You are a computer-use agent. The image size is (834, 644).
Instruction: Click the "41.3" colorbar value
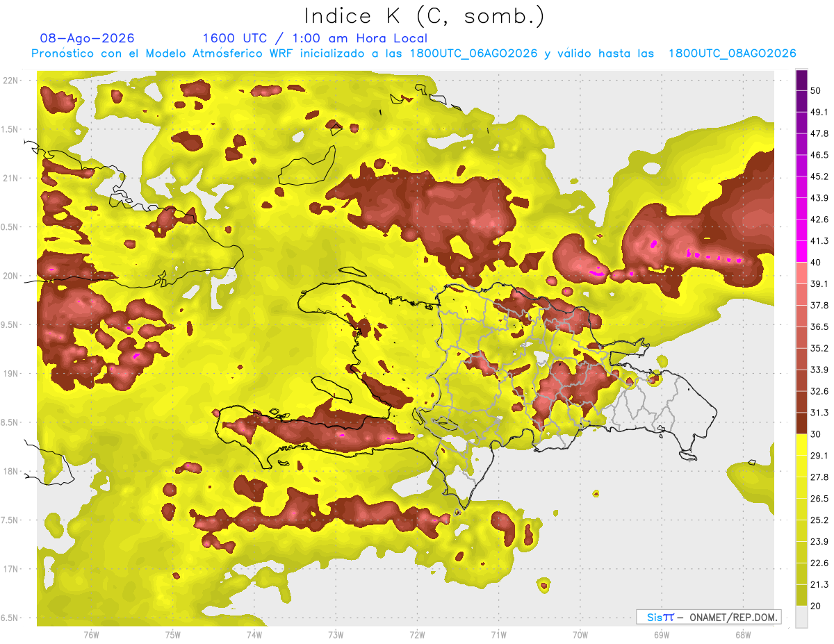pos(819,241)
